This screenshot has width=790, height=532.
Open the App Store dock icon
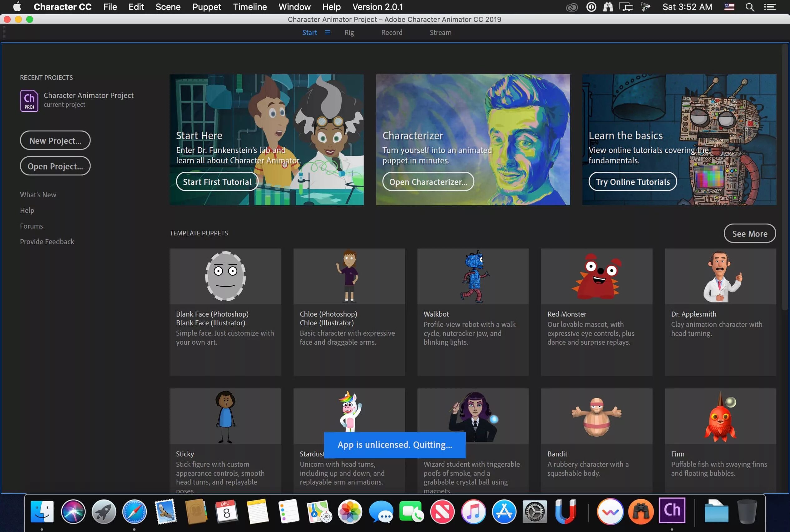point(504,512)
